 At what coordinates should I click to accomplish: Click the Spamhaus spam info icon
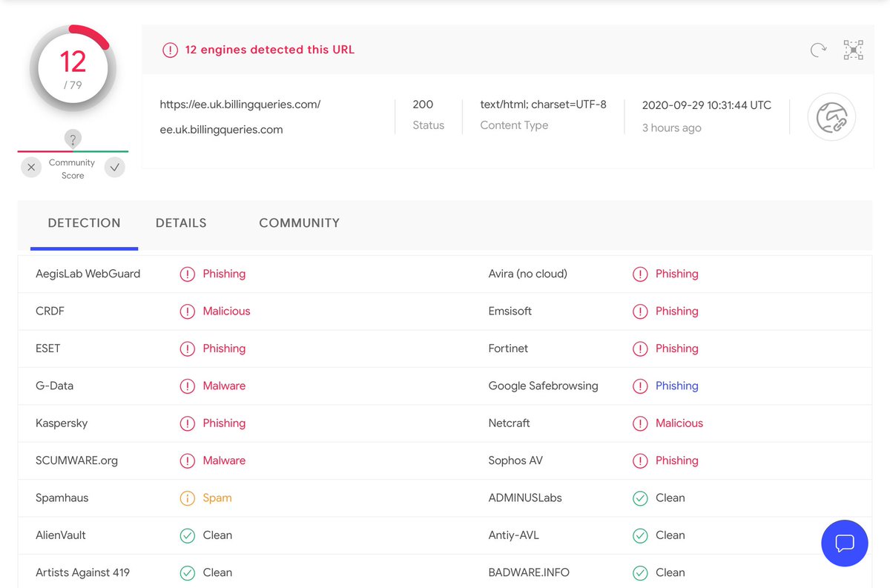click(188, 498)
